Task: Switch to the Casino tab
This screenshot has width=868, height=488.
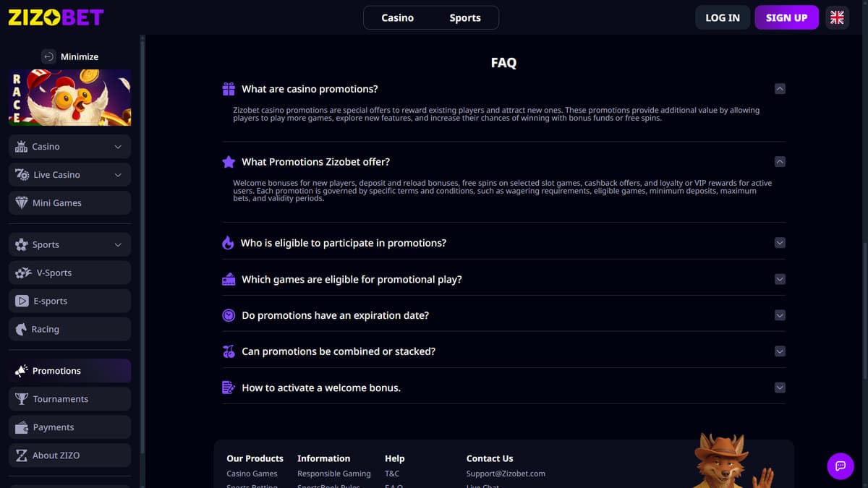Action: [x=398, y=18]
